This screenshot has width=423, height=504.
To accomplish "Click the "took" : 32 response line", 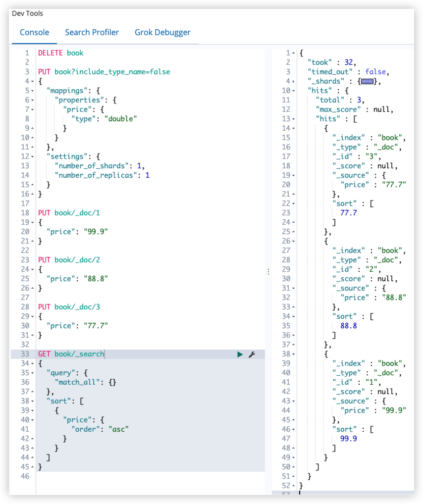I will 332,62.
